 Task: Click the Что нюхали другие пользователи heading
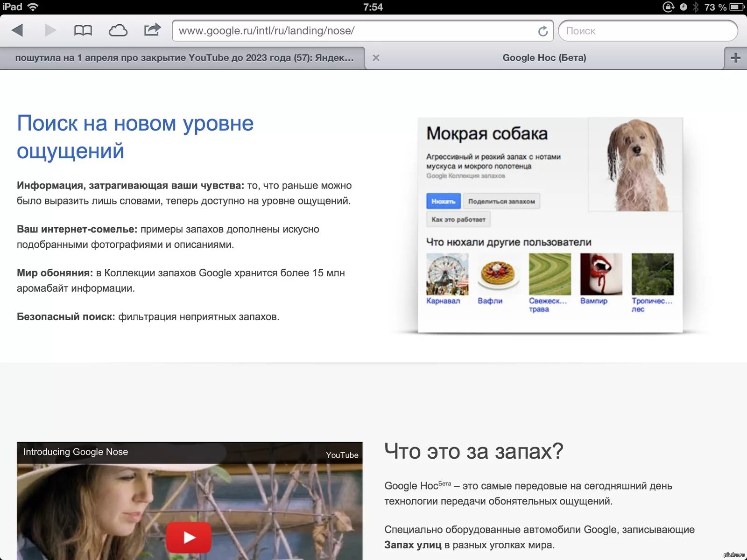[x=509, y=242]
